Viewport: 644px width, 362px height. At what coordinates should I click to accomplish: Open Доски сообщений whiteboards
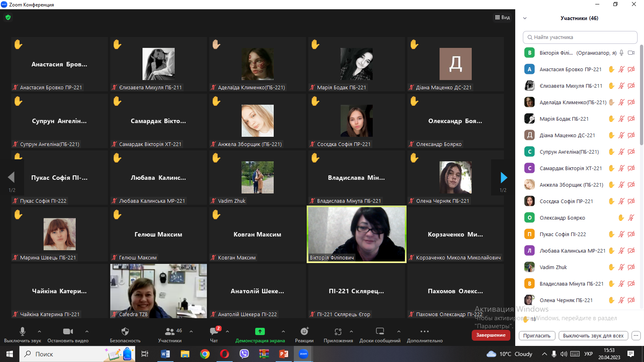pos(380,331)
